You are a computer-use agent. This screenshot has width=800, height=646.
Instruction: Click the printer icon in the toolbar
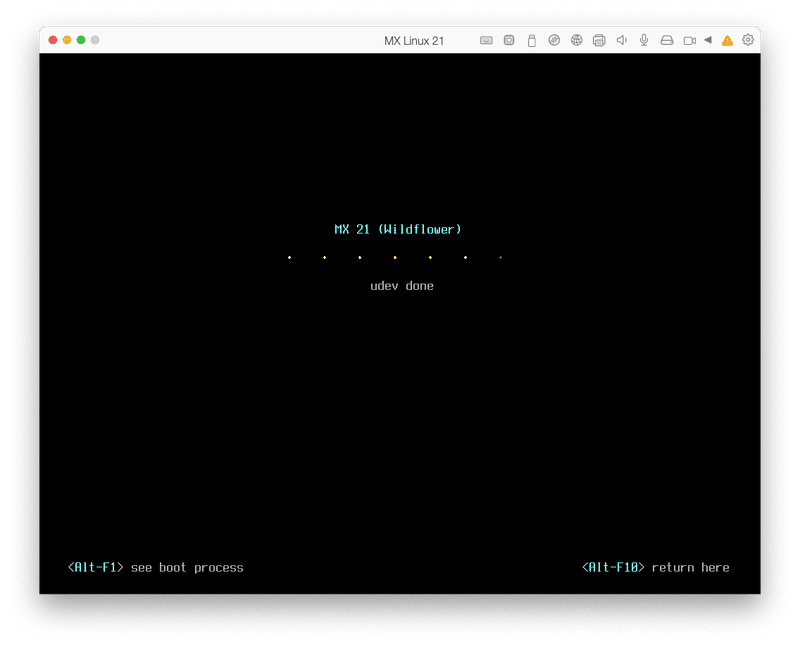coord(599,40)
